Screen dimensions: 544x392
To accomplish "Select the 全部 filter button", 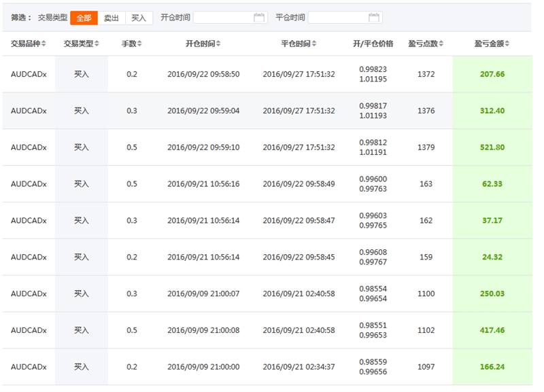I will tap(84, 18).
